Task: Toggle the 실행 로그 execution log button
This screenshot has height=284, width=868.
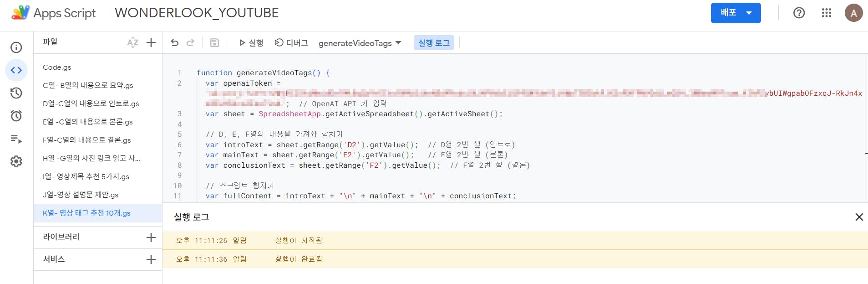Action: 434,43
